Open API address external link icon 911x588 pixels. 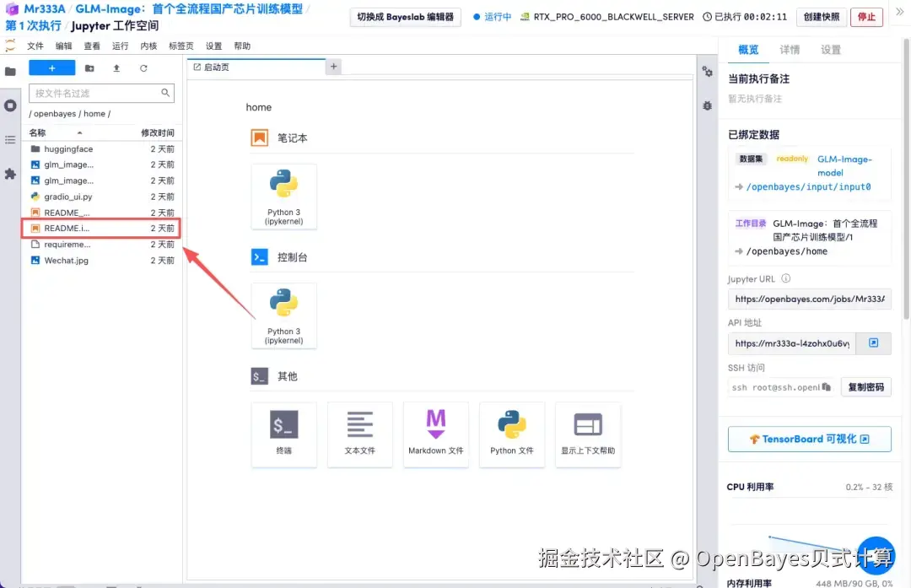(x=873, y=343)
